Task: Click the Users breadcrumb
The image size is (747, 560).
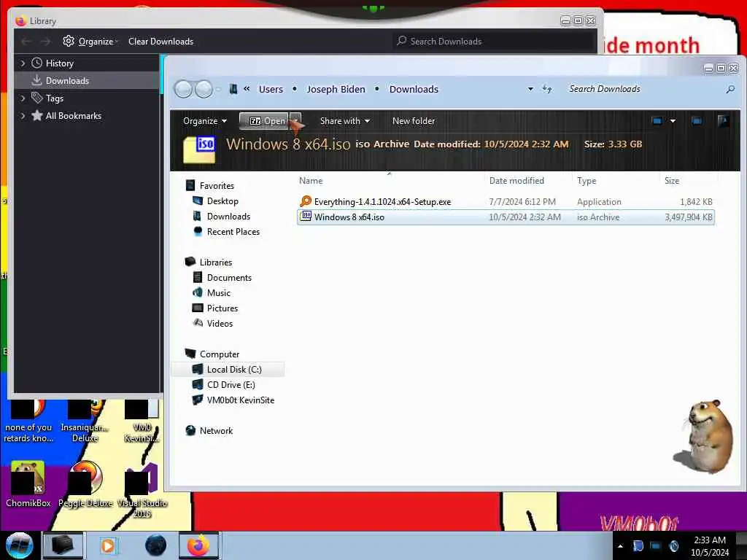Action: click(x=271, y=89)
